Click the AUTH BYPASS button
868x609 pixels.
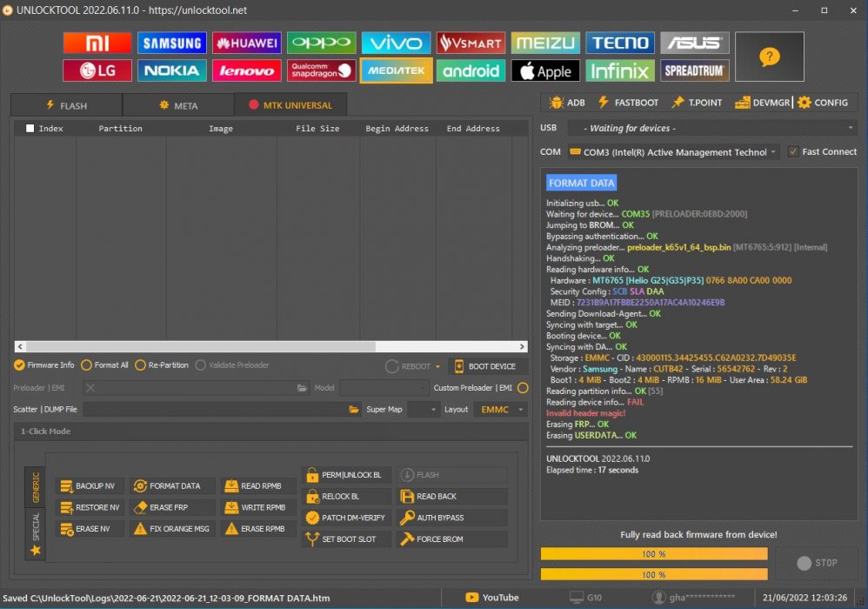[x=451, y=518]
